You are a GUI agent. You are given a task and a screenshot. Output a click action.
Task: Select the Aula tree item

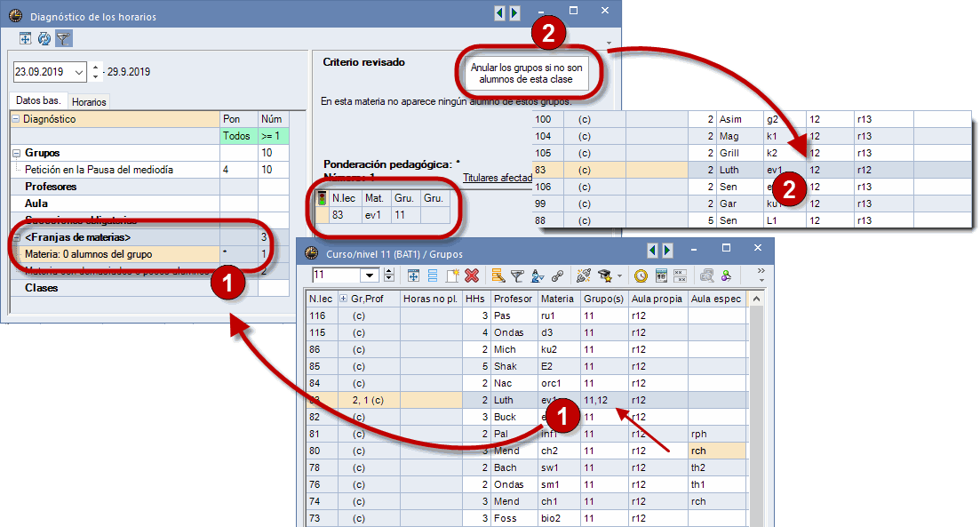coord(36,204)
